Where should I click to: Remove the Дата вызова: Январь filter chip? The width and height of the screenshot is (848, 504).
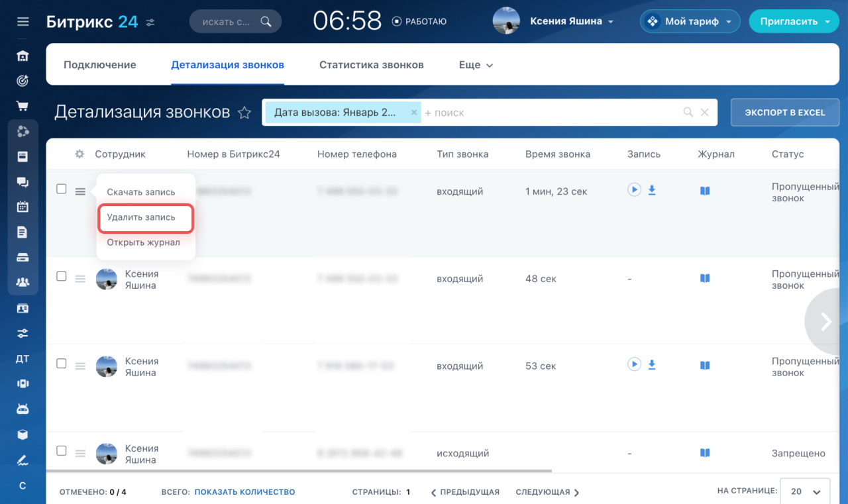414,113
